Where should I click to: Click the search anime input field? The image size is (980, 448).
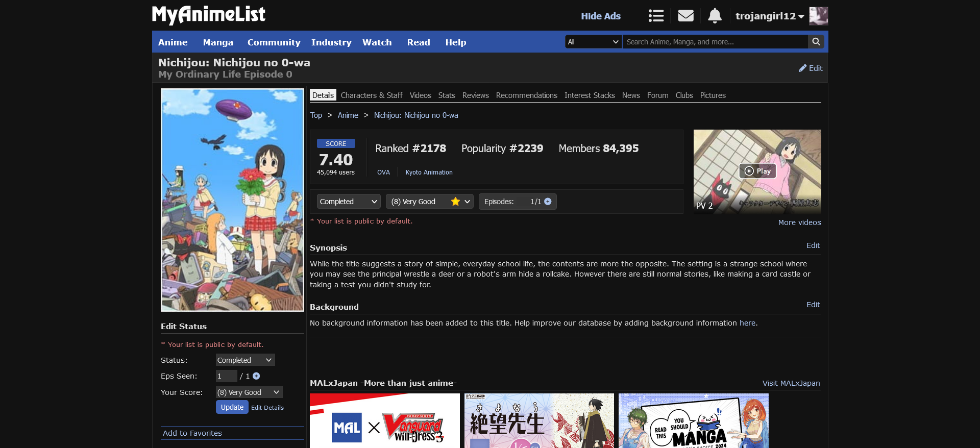[716, 42]
